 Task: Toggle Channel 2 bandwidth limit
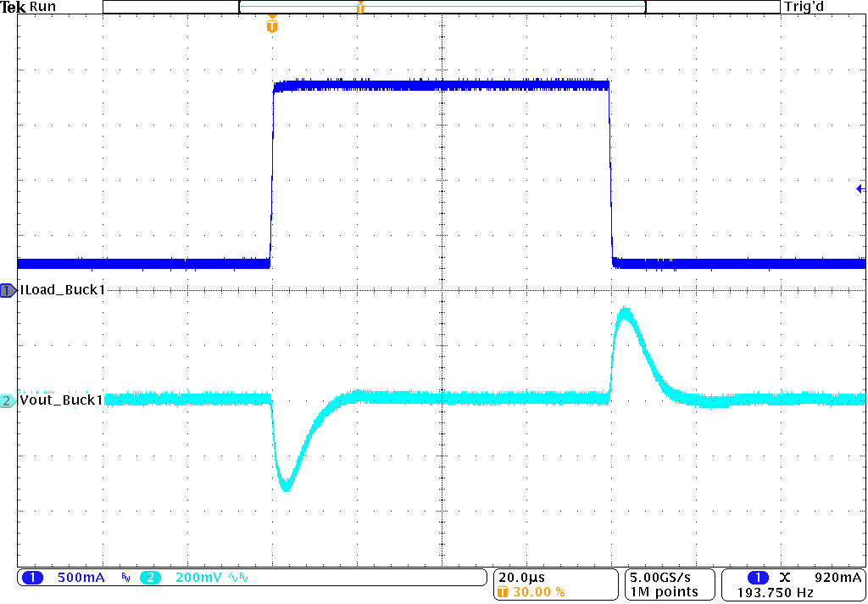pos(243,577)
